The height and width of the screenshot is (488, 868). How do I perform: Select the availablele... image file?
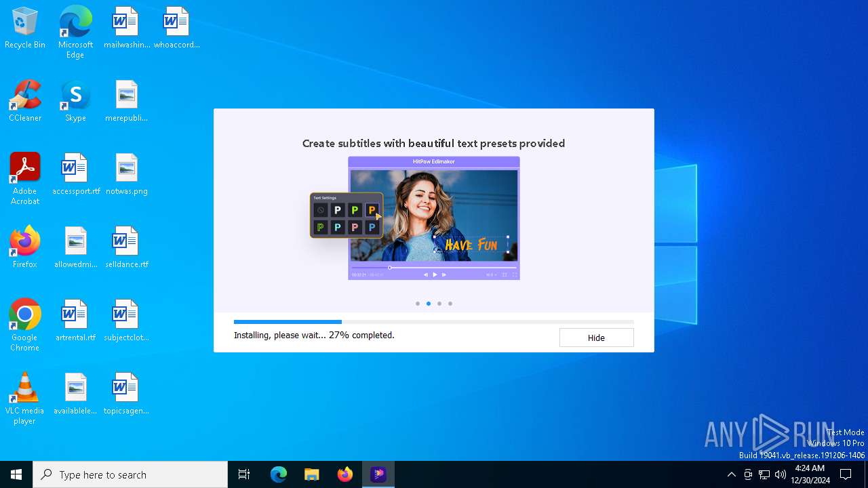75,394
